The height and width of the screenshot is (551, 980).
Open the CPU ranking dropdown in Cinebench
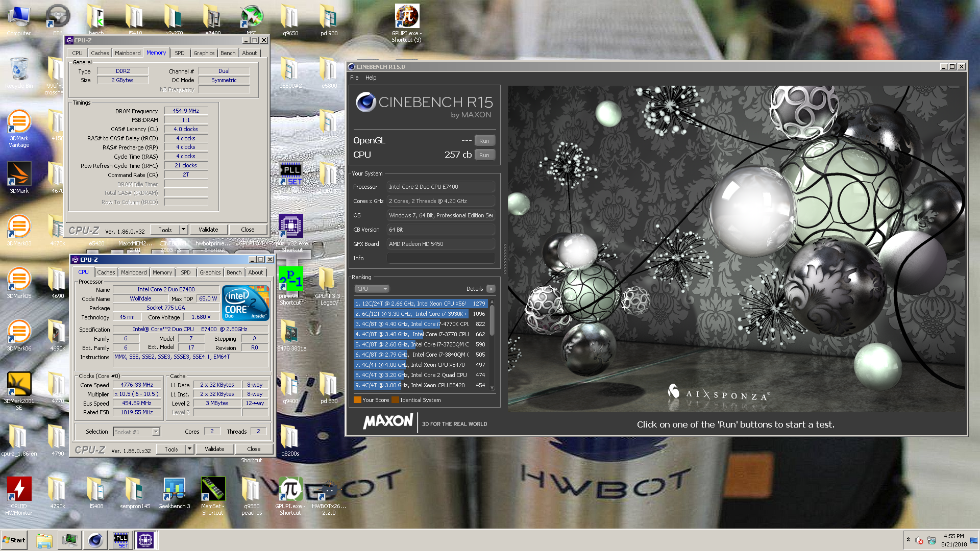(372, 289)
